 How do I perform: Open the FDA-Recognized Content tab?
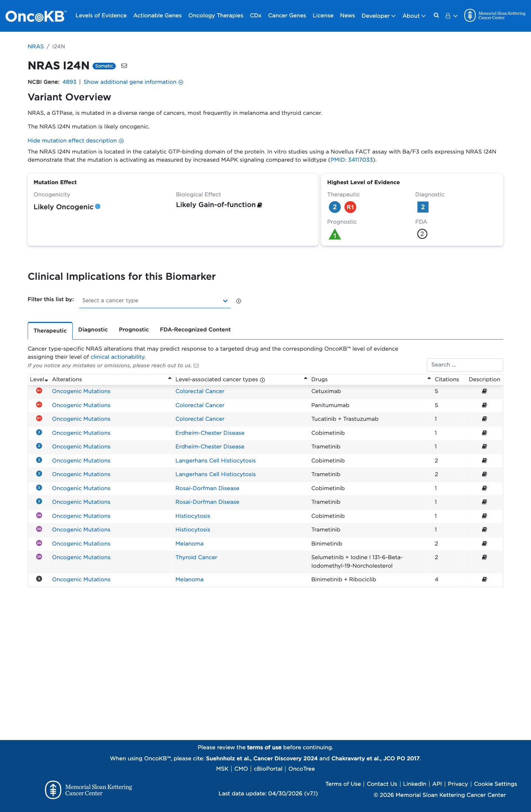point(195,330)
